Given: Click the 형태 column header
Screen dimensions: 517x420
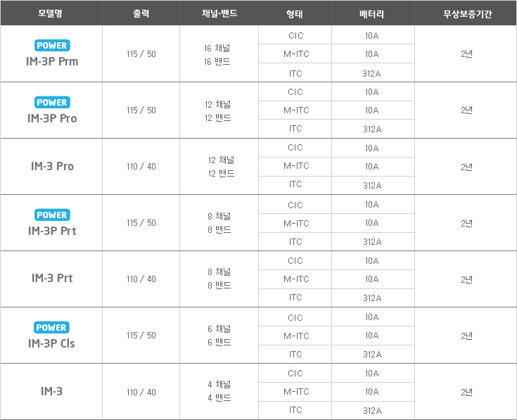Looking at the screenshot, I should click(x=295, y=13).
